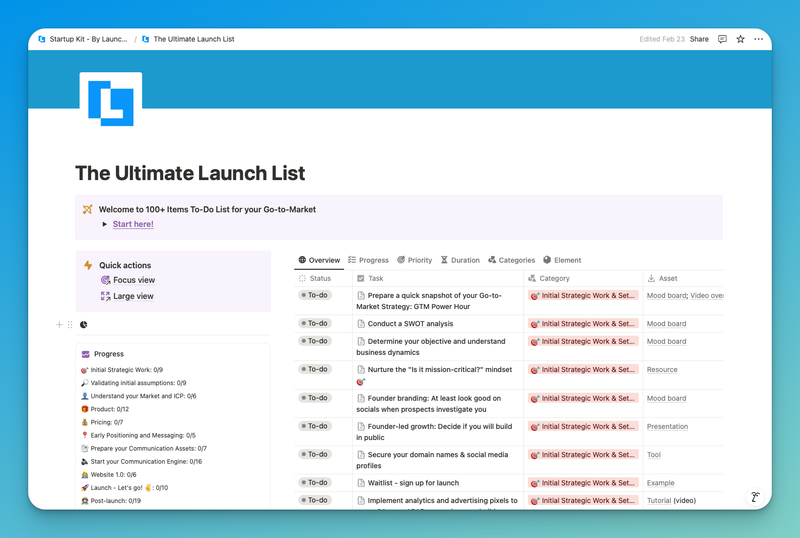Click the plus icon to add block
Image resolution: width=800 pixels, height=538 pixels.
pos(59,325)
